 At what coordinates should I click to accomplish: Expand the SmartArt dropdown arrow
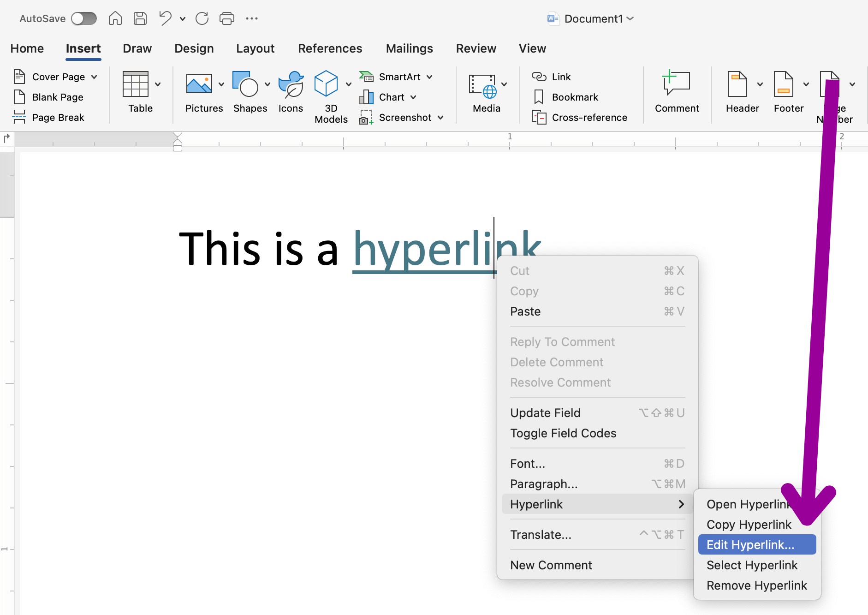coord(429,77)
